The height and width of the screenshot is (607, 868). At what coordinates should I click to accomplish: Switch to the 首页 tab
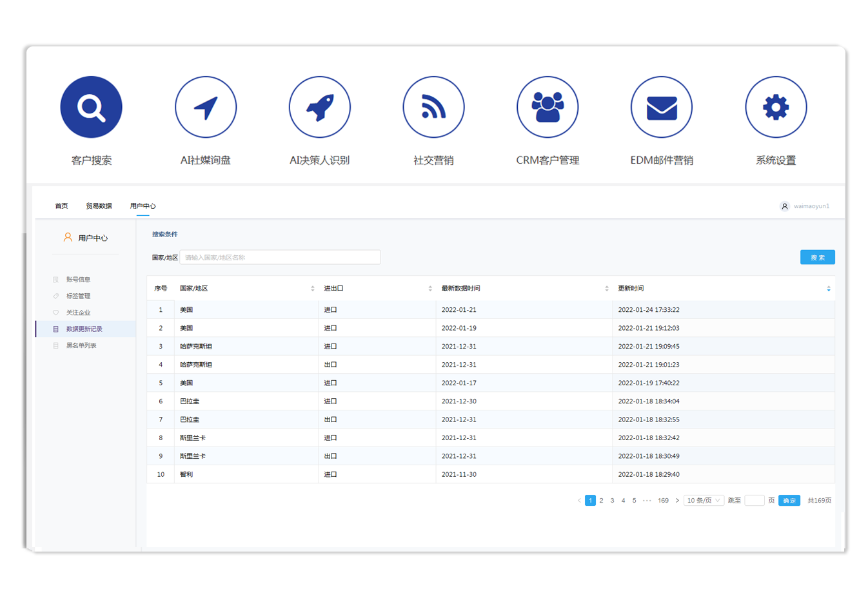pyautogui.click(x=61, y=206)
